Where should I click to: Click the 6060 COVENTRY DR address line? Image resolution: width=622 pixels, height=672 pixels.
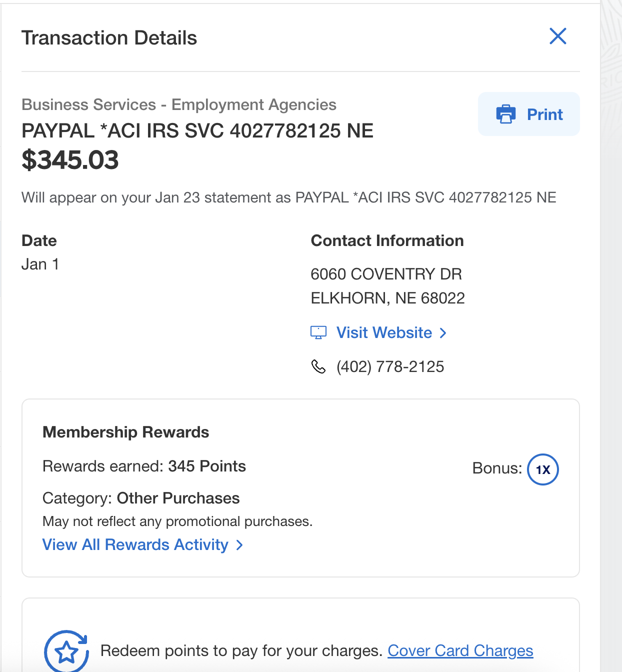386,274
